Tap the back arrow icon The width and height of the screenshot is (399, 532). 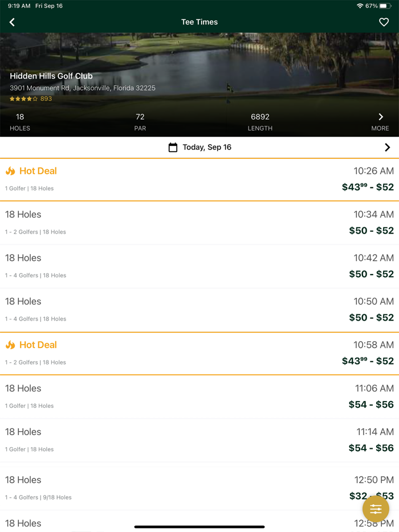coord(12,22)
